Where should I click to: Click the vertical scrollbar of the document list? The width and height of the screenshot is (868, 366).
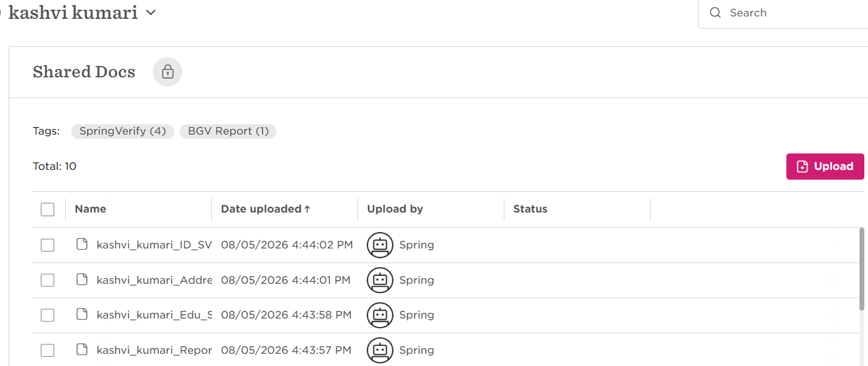862,269
